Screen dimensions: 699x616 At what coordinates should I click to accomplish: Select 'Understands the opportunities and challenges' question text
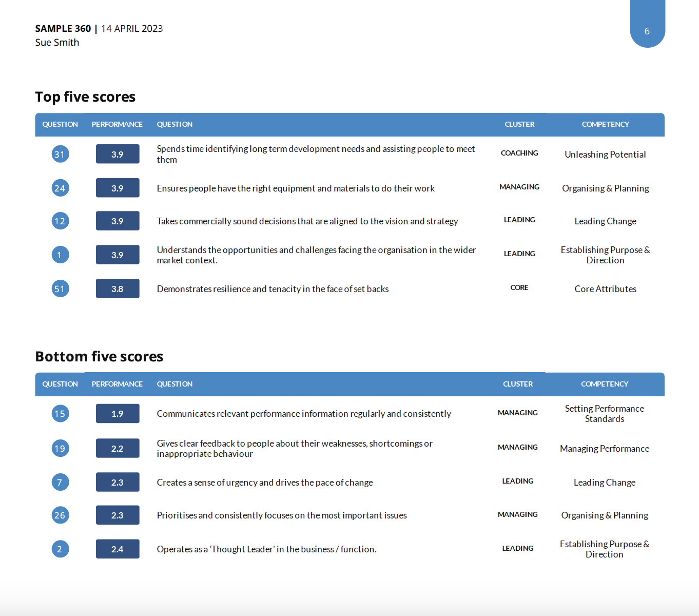click(316, 255)
